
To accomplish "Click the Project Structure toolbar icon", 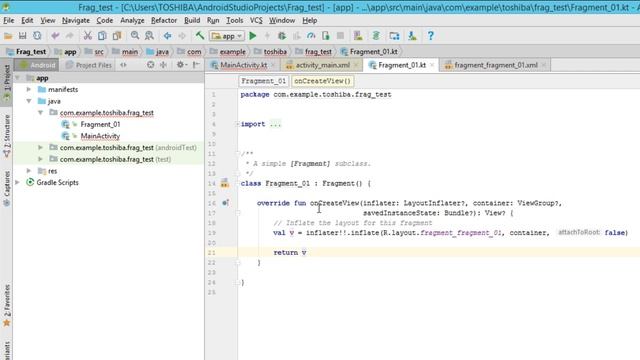I will (x=394, y=36).
